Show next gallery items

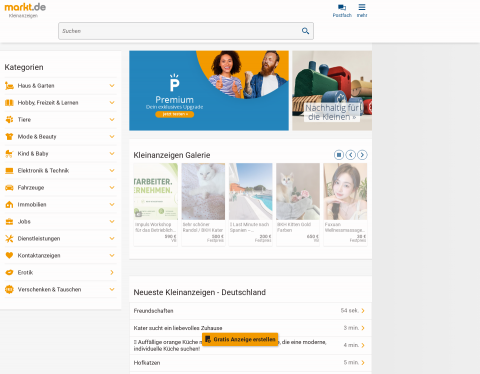pyautogui.click(x=362, y=155)
